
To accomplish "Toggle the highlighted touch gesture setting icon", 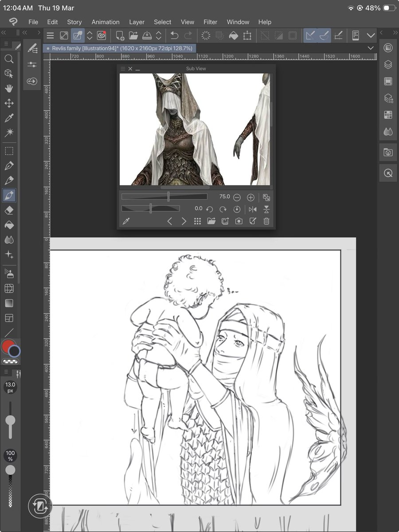I will click(x=78, y=36).
